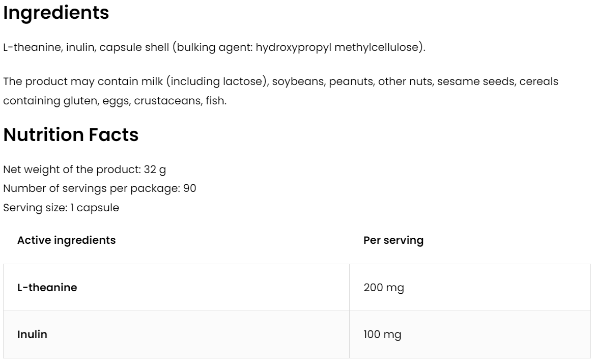Click the 'Active ingredients' column header

tap(66, 240)
